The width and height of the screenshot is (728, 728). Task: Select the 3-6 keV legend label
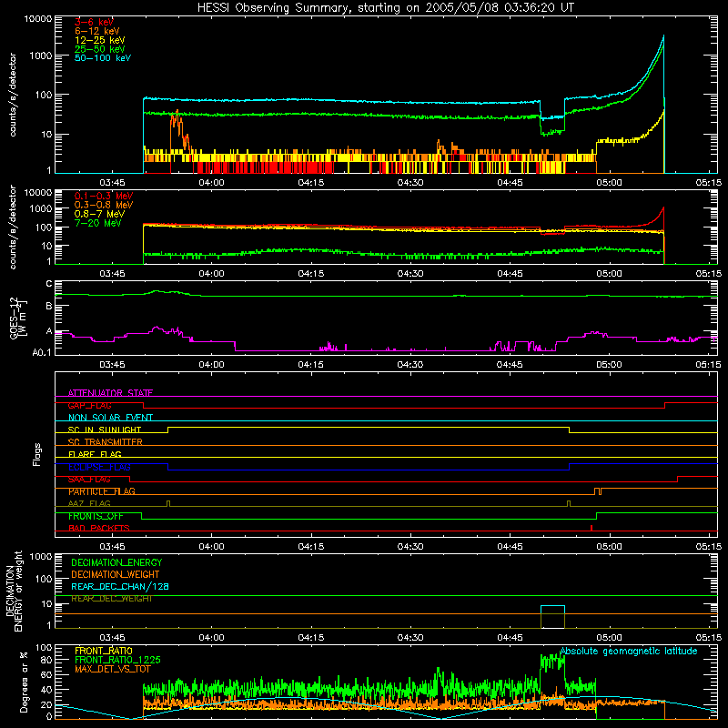click(94, 22)
